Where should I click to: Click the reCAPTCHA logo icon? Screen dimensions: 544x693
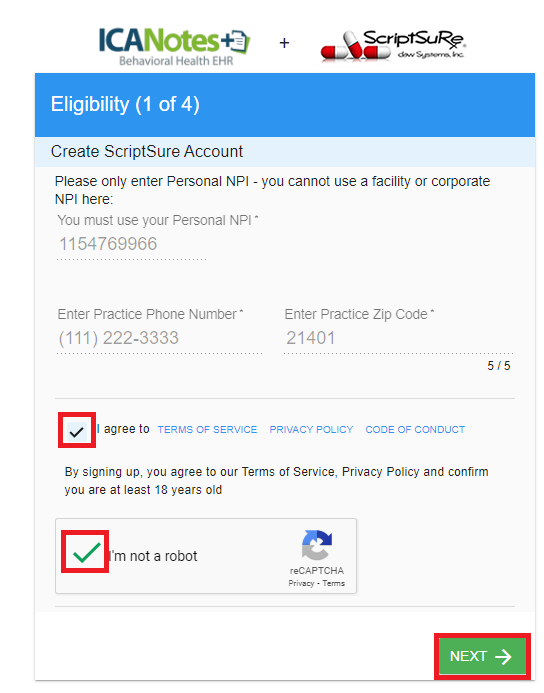317,544
